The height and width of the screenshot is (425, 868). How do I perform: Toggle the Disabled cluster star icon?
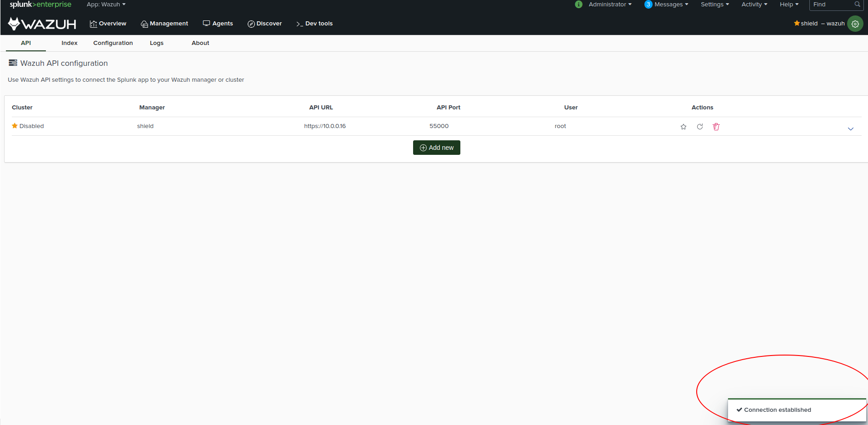pos(14,126)
